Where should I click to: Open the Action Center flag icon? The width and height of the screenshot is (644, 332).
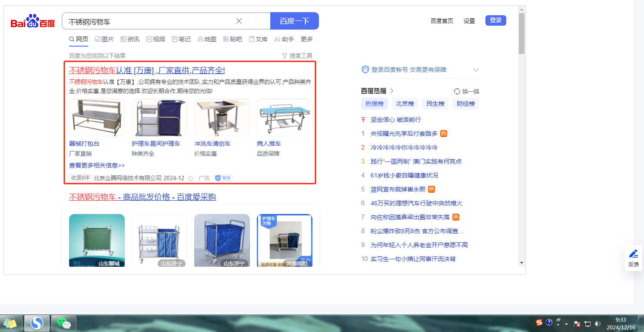(x=578, y=323)
